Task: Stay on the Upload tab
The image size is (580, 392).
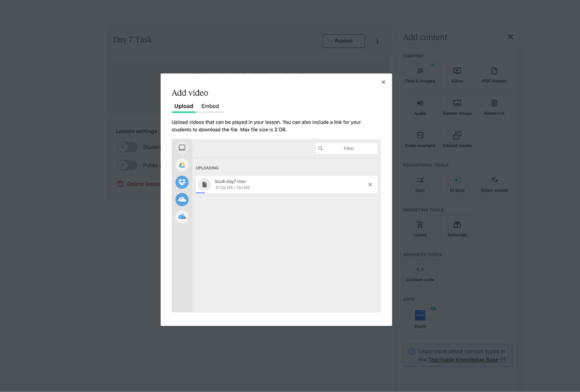Action: tap(183, 106)
